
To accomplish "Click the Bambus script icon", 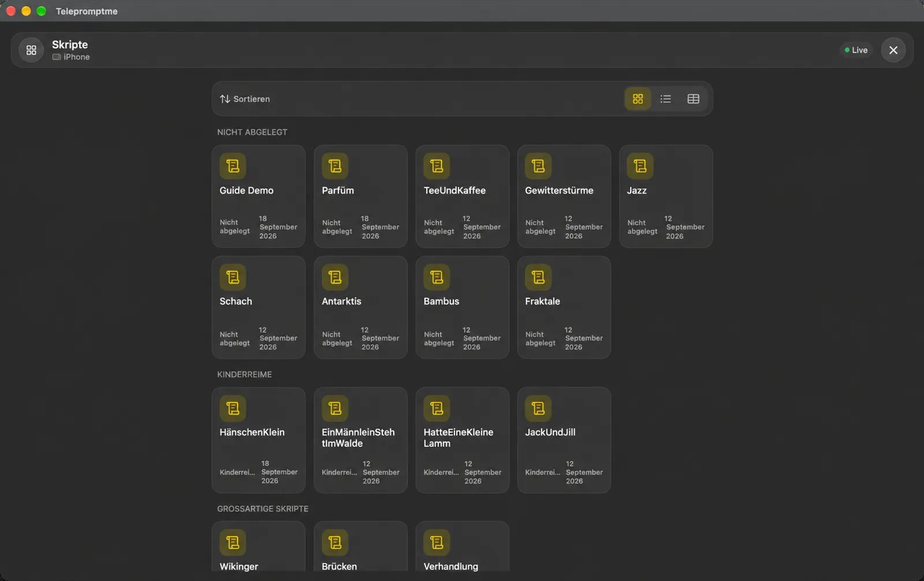I will click(x=437, y=277).
